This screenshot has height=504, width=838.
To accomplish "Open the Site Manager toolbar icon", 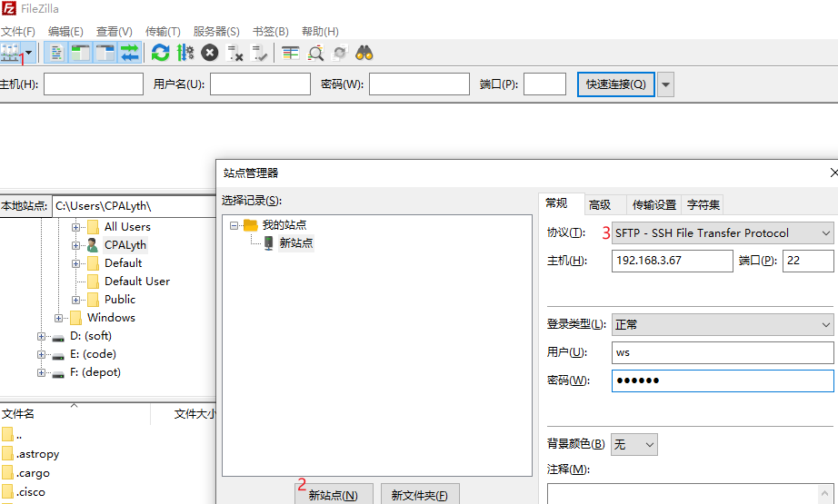I will [10, 53].
